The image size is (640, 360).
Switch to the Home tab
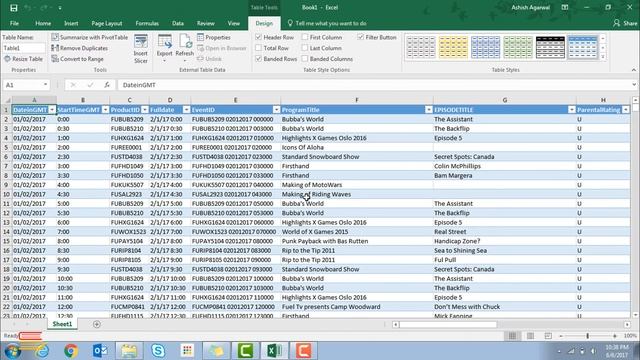click(x=43, y=23)
